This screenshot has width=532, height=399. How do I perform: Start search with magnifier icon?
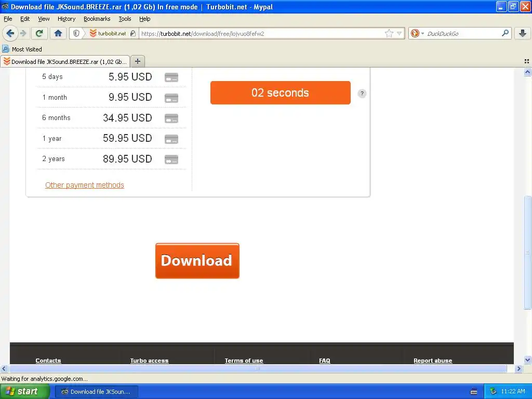pyautogui.click(x=505, y=33)
